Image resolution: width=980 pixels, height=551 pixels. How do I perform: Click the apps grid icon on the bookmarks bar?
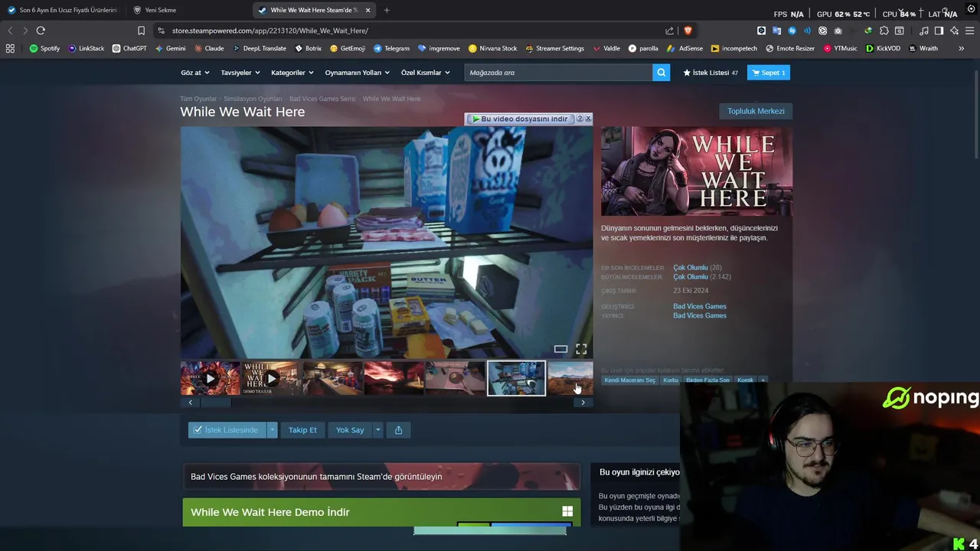coord(10,48)
